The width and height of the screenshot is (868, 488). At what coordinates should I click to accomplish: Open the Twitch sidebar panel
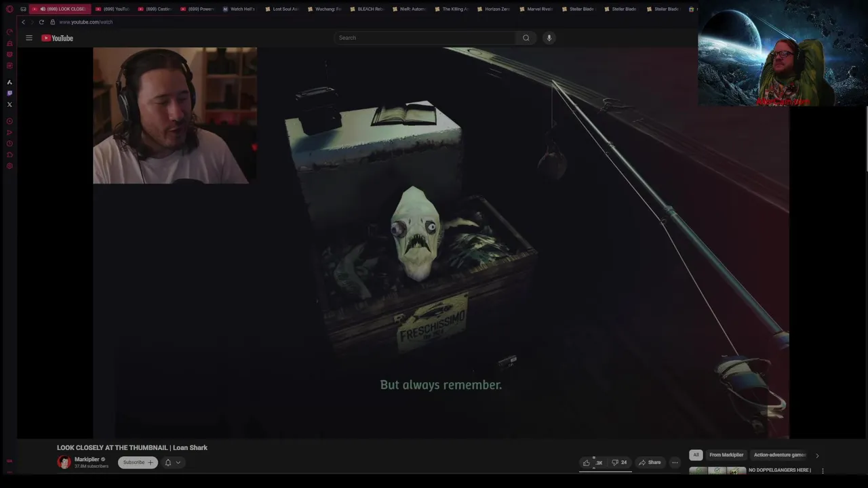[9, 93]
